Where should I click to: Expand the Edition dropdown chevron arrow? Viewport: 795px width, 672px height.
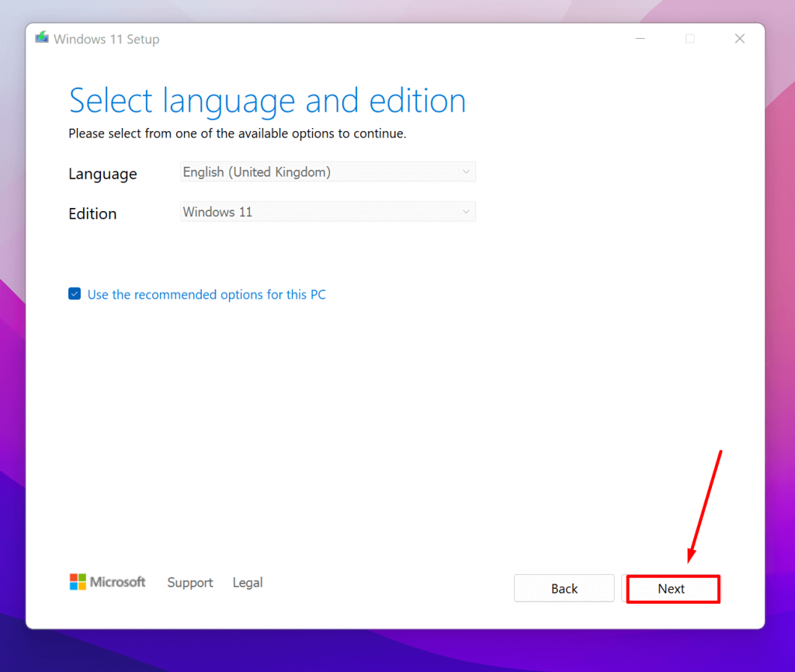pyautogui.click(x=466, y=211)
